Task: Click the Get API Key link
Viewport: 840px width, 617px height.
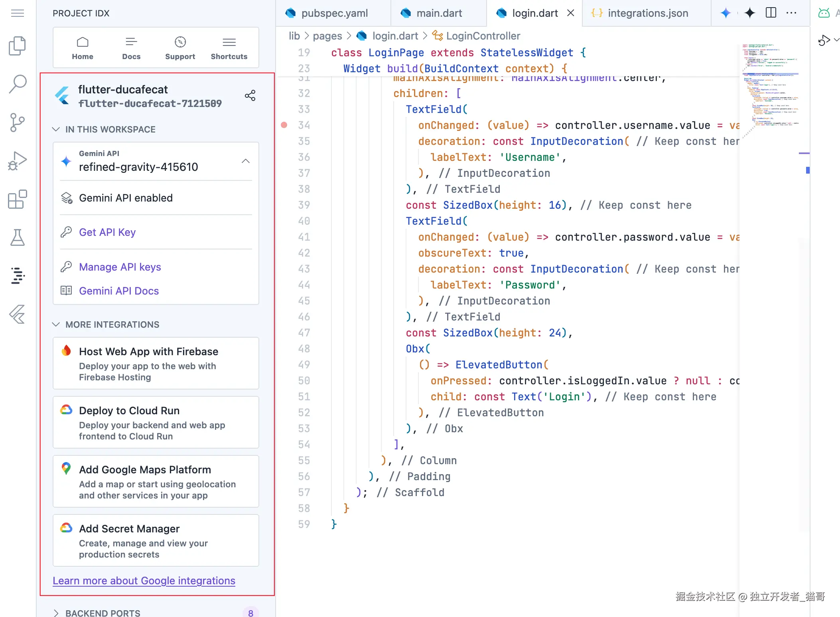Action: 107,232
